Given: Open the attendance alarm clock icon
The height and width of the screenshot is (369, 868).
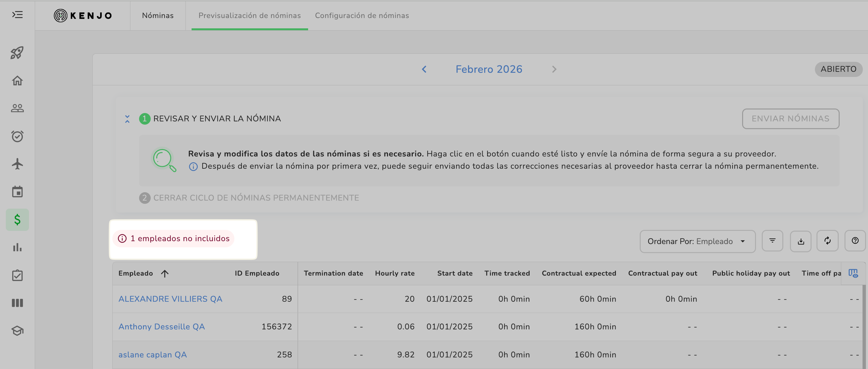Looking at the screenshot, I should pyautogui.click(x=17, y=136).
